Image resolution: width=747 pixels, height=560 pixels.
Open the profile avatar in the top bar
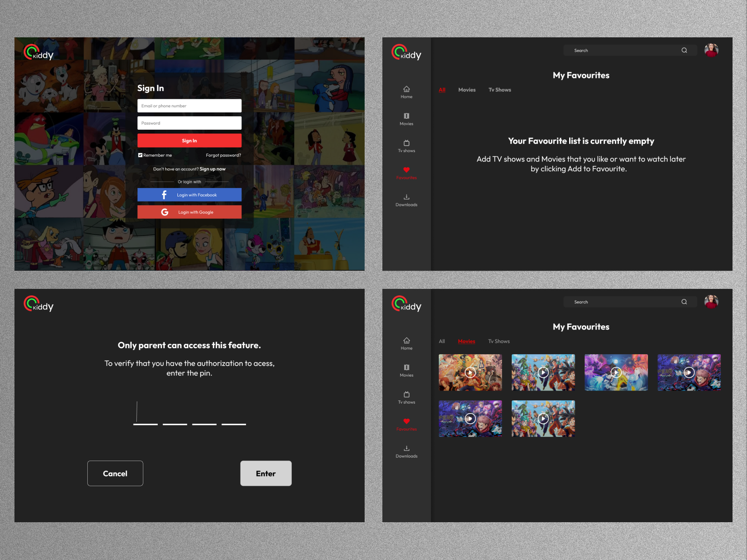coord(711,50)
